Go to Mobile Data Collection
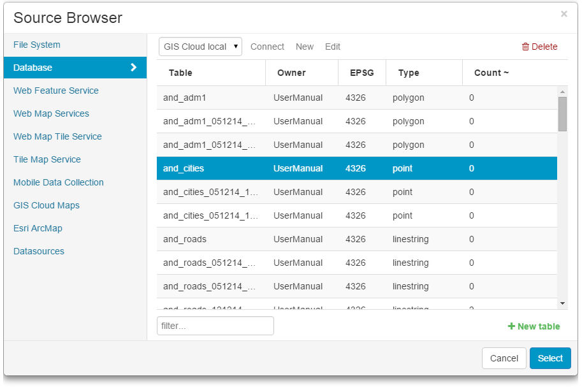Image resolution: width=582 pixels, height=392 pixels. coord(59,183)
